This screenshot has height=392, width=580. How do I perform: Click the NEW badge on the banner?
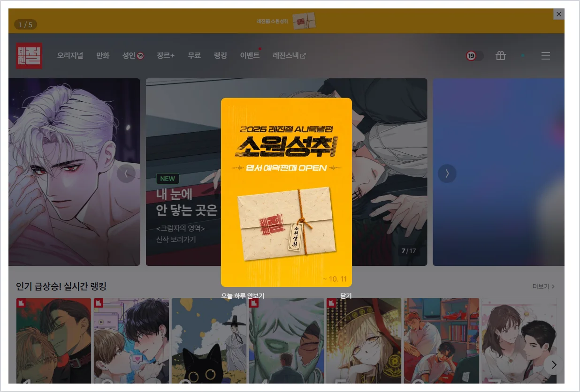(x=168, y=179)
